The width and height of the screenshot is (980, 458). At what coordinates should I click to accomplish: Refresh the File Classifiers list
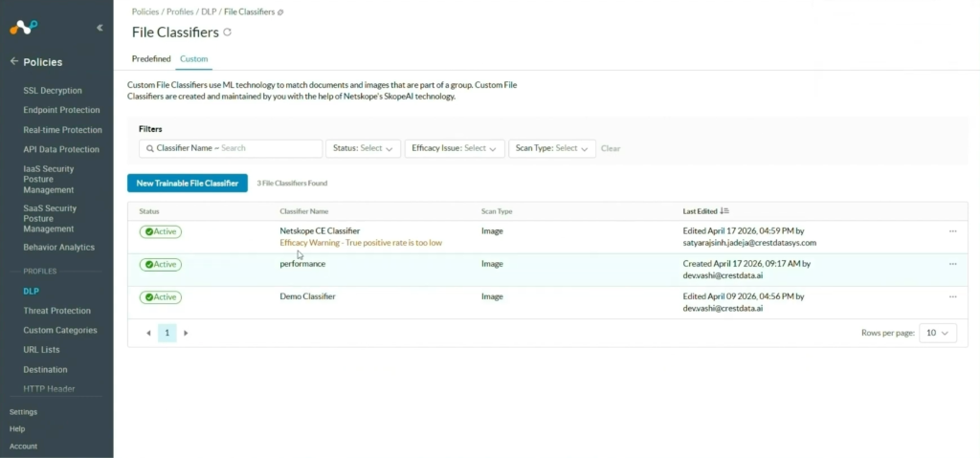pyautogui.click(x=228, y=32)
